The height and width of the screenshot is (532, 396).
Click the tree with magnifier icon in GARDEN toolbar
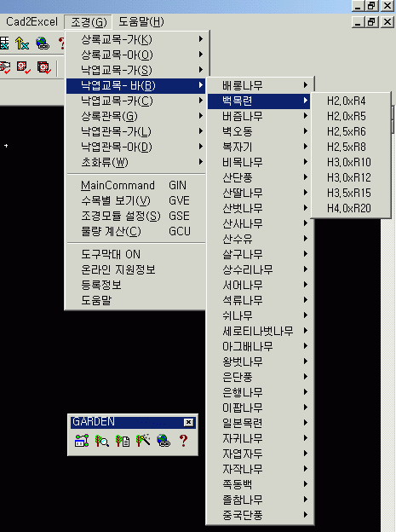pos(101,441)
